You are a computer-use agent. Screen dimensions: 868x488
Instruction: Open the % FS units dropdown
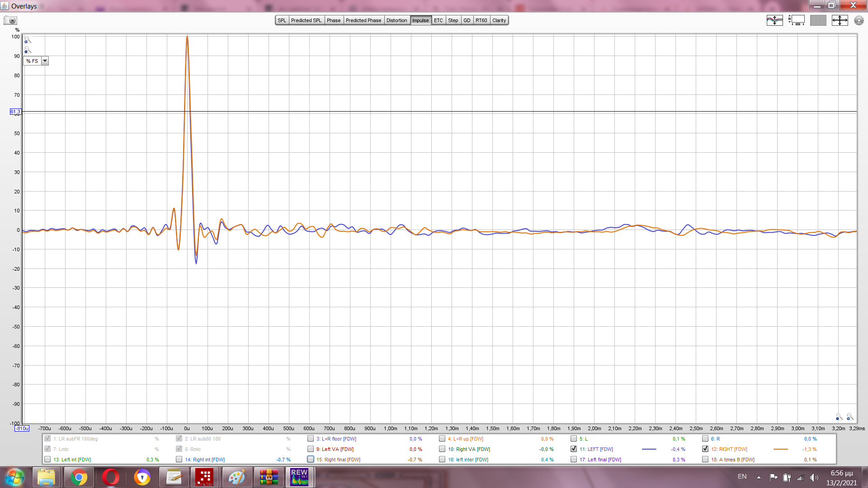coord(36,61)
